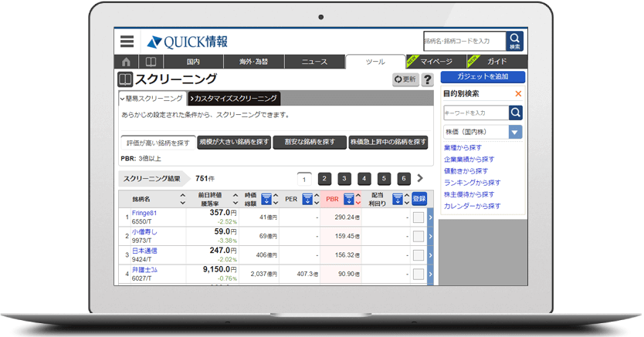Sort by 時価総額 column arrows

coord(276,199)
